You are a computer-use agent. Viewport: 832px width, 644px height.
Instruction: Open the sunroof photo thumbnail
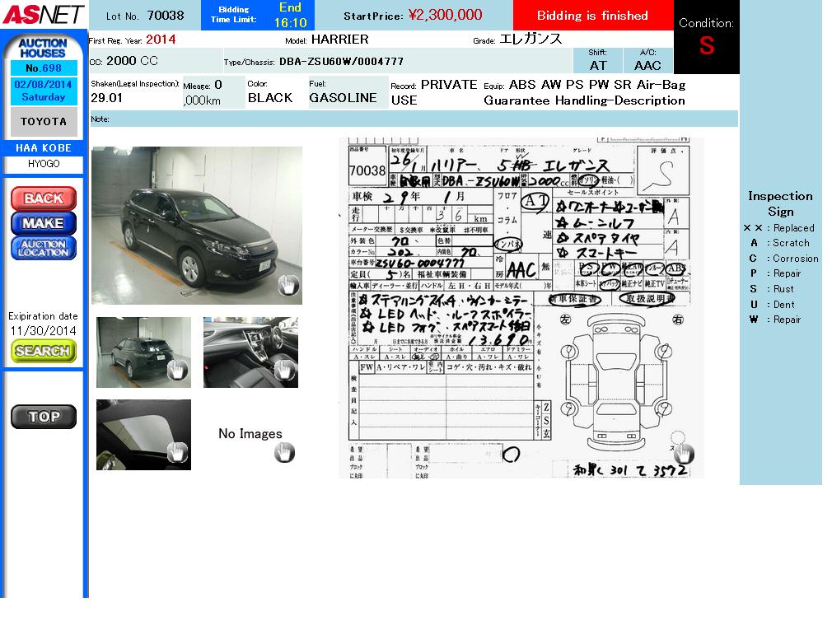coord(143,434)
